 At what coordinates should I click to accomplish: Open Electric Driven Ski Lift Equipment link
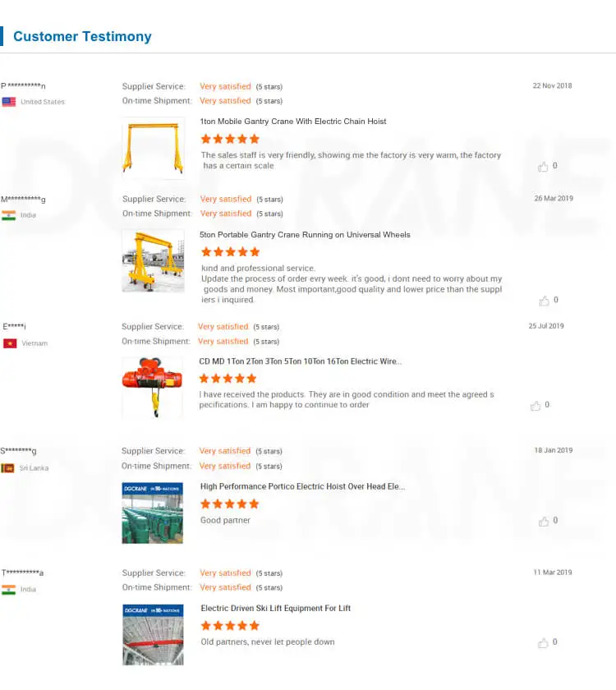coord(275,609)
